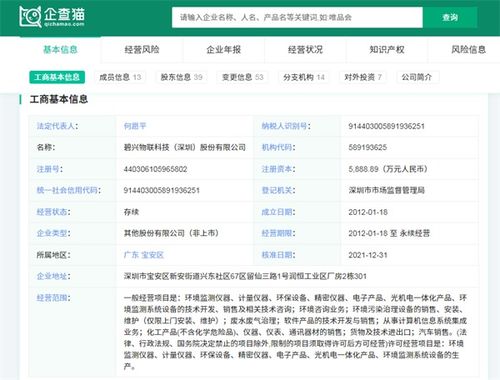Select operating status 存续
This screenshot has height=380, width=500.
click(x=131, y=212)
